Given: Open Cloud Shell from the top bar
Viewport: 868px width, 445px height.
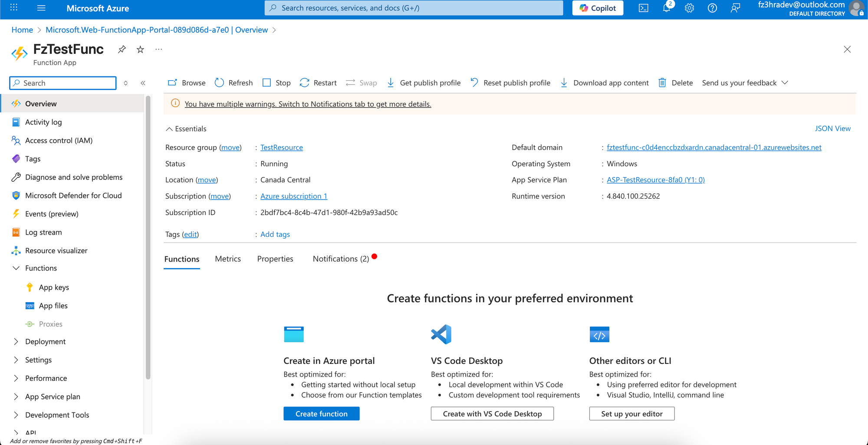Looking at the screenshot, I should (x=643, y=8).
